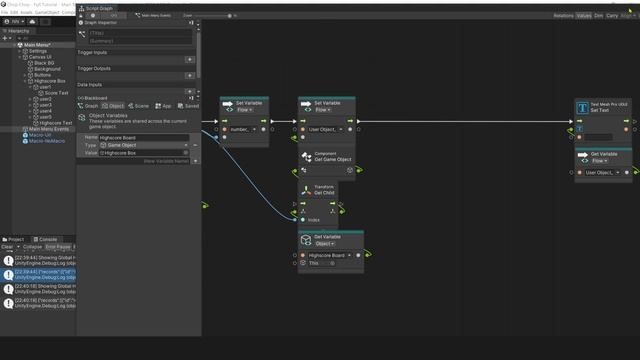Click the graph Summary field
Screen dimensions: 640x360
click(x=140, y=41)
